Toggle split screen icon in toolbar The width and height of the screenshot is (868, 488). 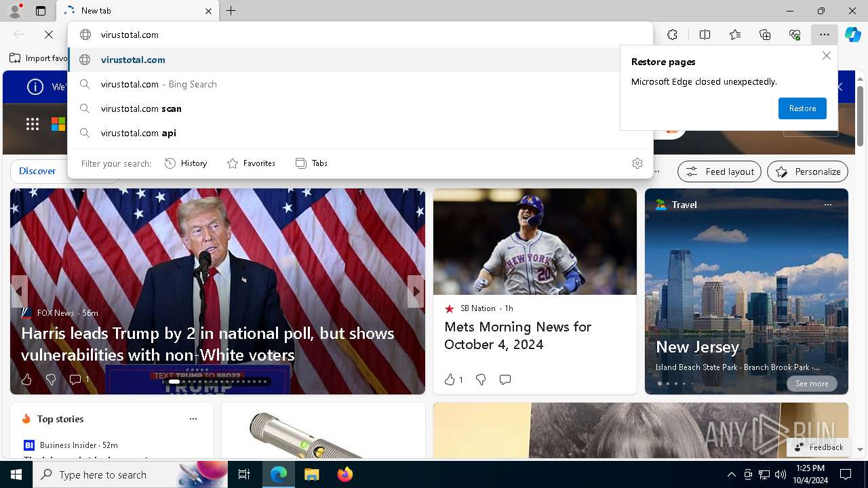(705, 35)
